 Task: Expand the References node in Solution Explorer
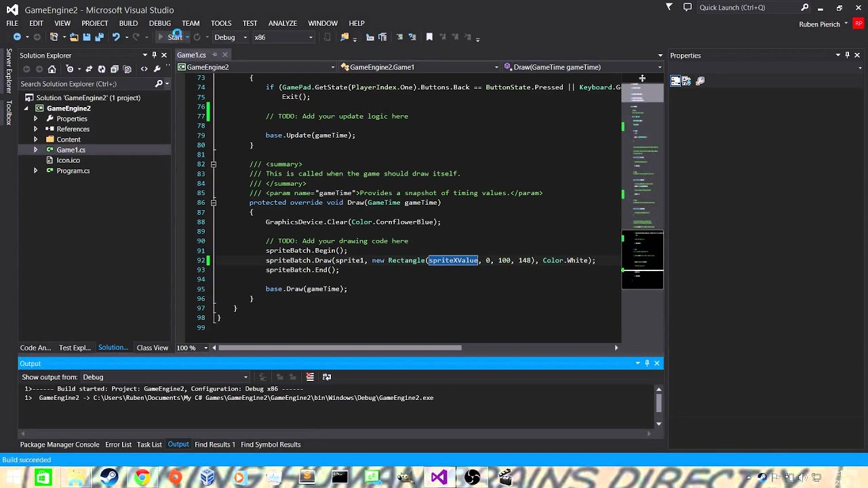tap(35, 129)
